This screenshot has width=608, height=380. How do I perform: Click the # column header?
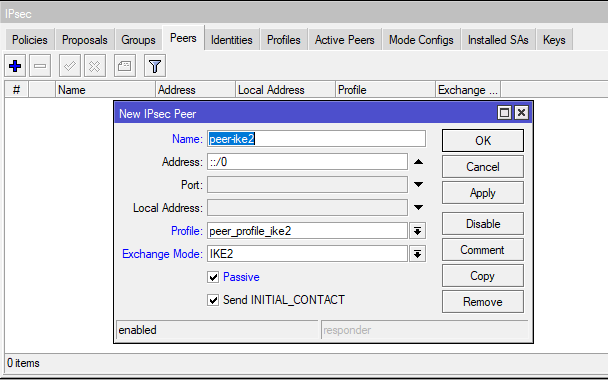16,90
